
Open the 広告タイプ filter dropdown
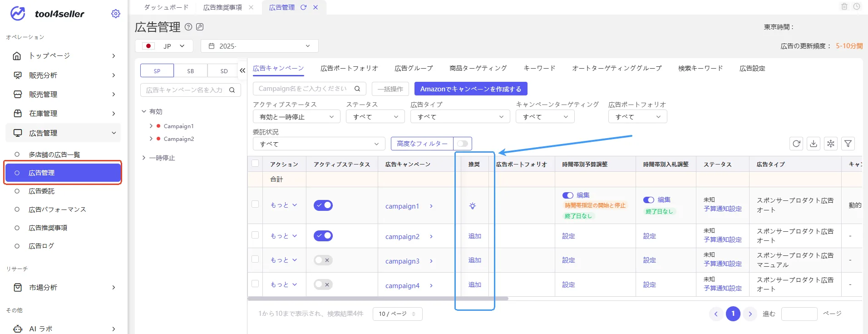click(x=460, y=117)
